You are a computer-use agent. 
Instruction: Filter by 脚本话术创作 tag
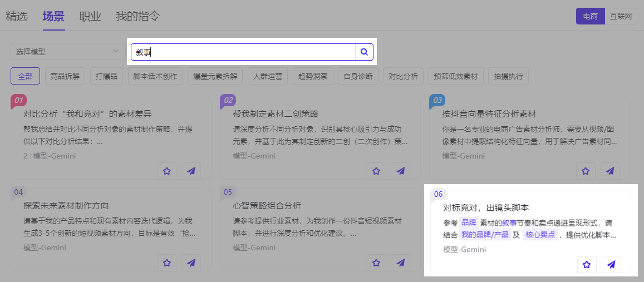(155, 76)
